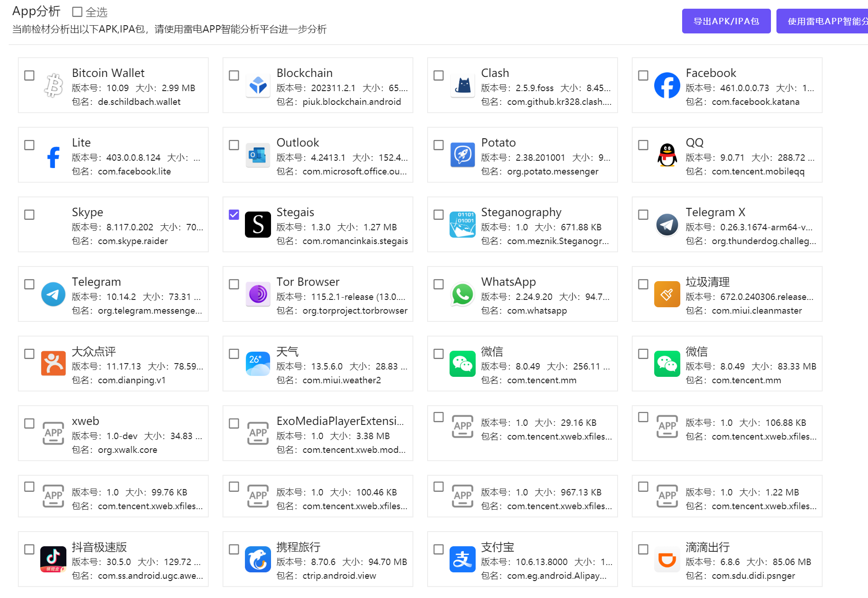Click the QQ penguin icon
Viewport: 868px width, 598px height.
pos(667,155)
